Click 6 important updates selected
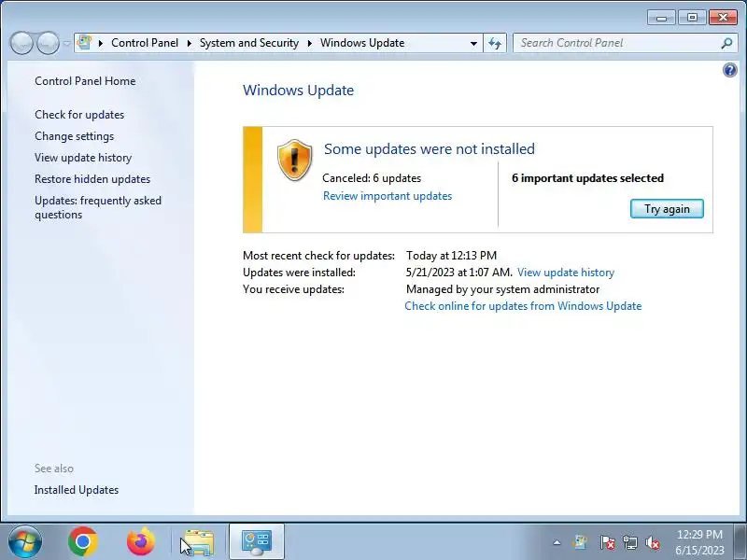 [x=587, y=178]
